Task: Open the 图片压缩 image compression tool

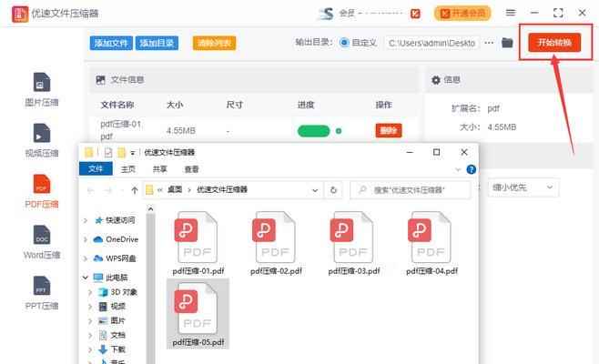Action: pyautogui.click(x=42, y=90)
